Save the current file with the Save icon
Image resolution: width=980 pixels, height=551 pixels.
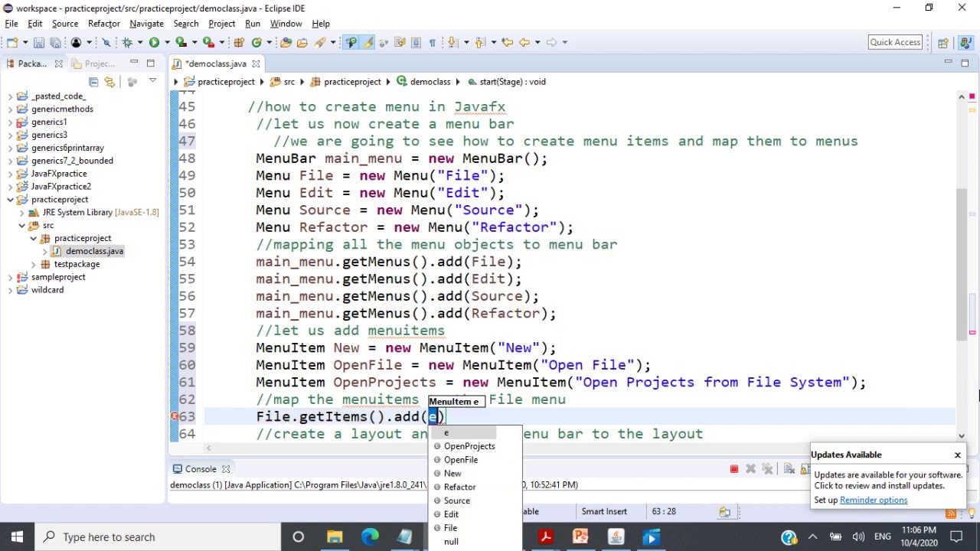pyautogui.click(x=38, y=42)
